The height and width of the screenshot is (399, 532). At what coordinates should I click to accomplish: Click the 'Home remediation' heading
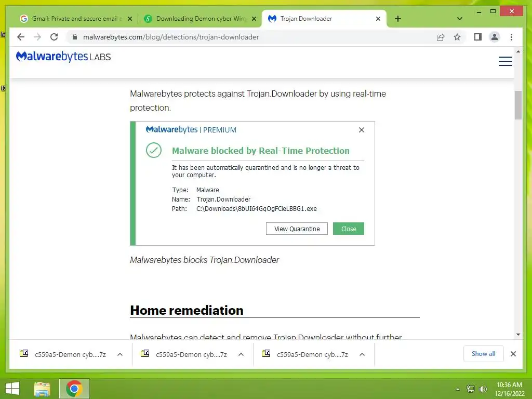click(x=187, y=310)
